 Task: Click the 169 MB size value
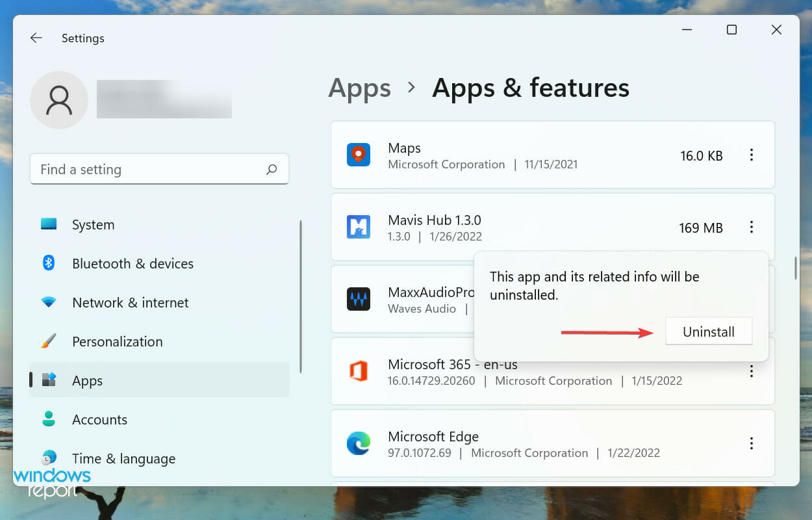pyautogui.click(x=701, y=228)
